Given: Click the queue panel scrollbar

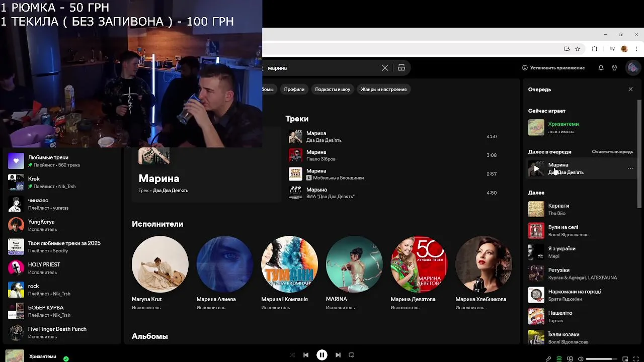Looking at the screenshot, I should (639, 153).
